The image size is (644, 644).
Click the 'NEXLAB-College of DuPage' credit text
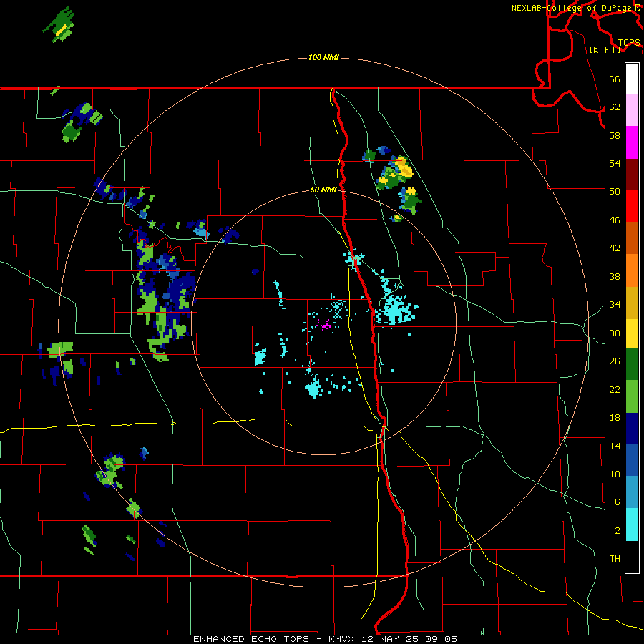click(x=572, y=8)
